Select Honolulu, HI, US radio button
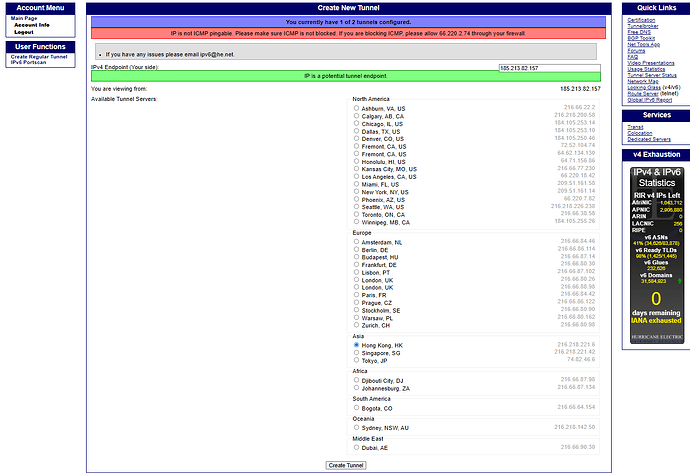690x473 pixels. pyautogui.click(x=356, y=161)
